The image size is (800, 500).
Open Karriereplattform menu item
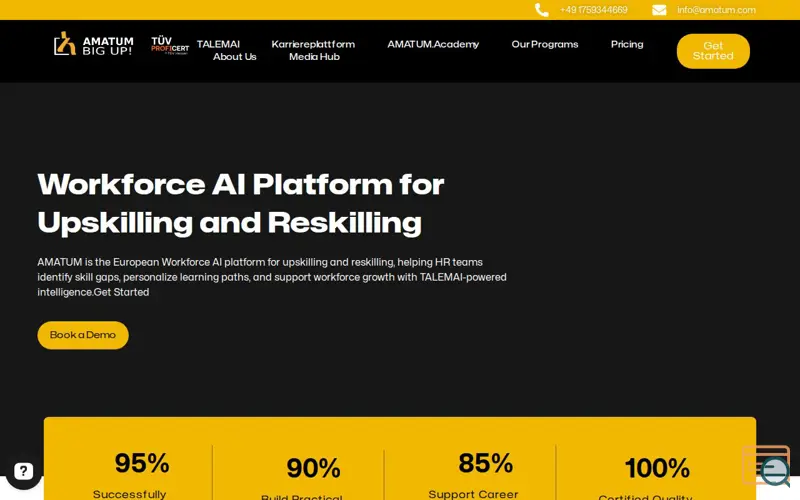pyautogui.click(x=313, y=44)
